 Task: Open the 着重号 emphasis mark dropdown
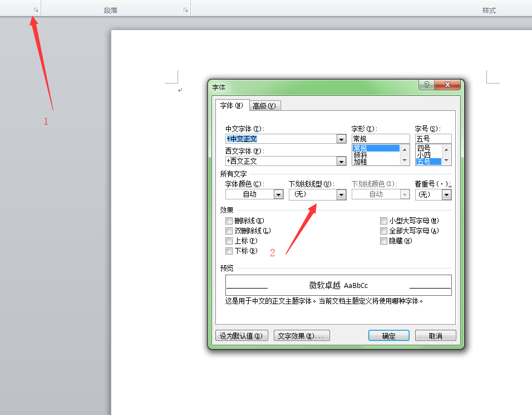pos(446,194)
